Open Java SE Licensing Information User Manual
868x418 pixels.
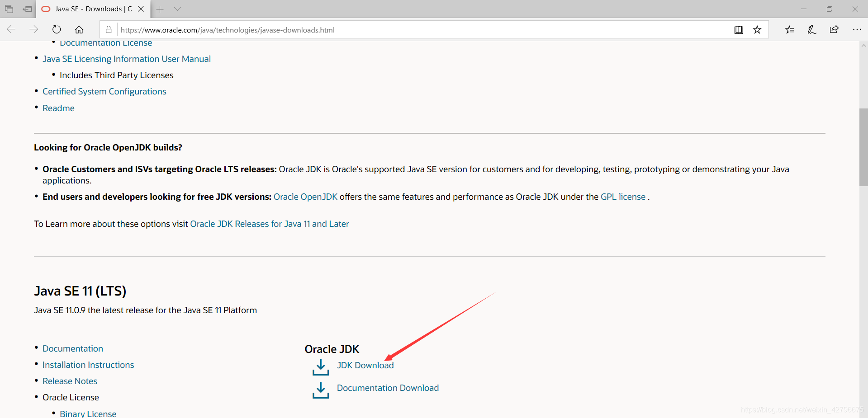127,59
